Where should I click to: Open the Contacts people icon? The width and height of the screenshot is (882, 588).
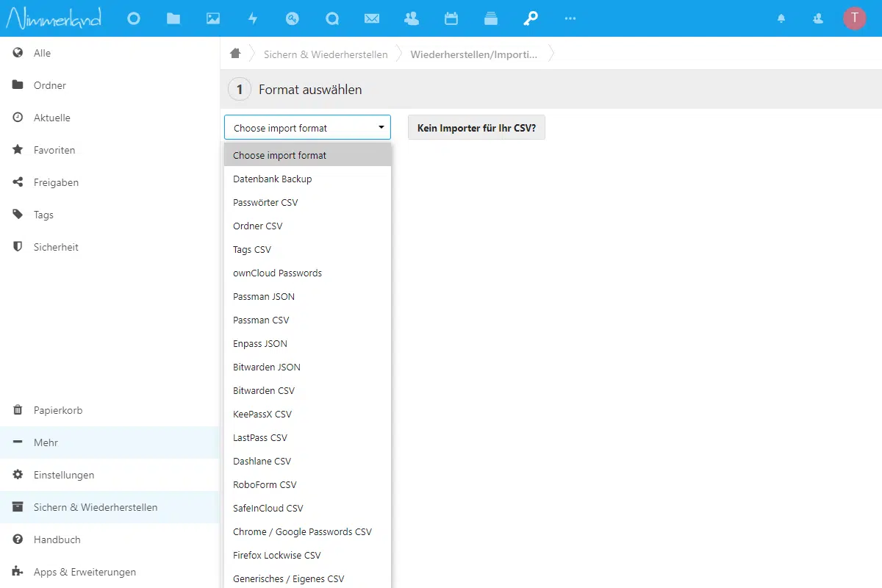(x=412, y=19)
